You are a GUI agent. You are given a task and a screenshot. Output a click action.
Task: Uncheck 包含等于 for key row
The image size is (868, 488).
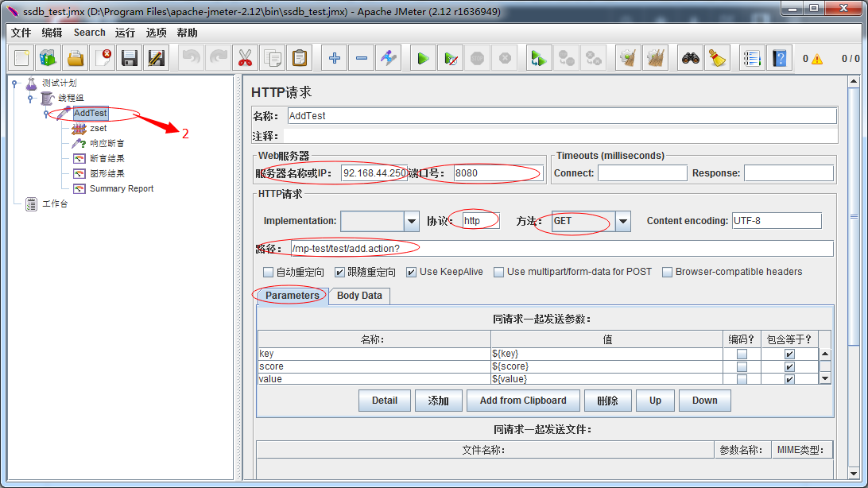pyautogui.click(x=789, y=354)
